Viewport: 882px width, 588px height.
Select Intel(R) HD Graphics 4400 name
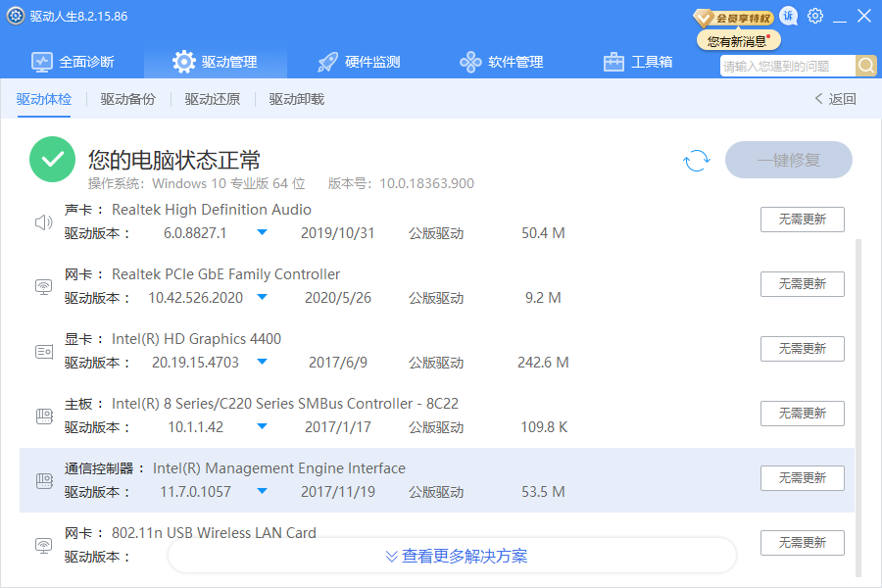point(196,339)
